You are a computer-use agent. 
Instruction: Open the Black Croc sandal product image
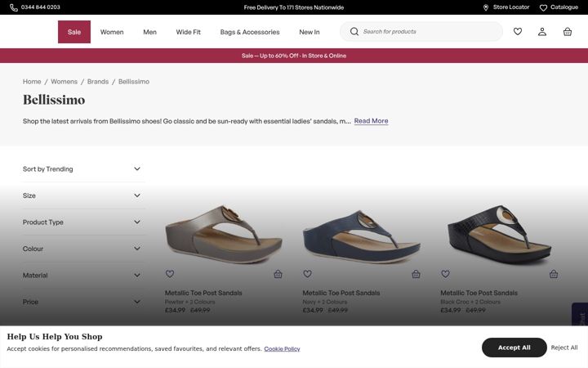pos(500,234)
